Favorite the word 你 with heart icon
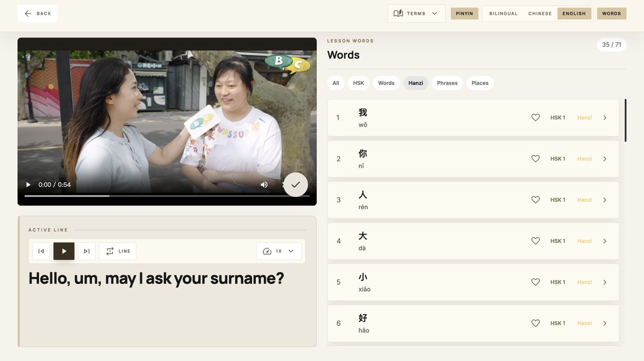 536,159
